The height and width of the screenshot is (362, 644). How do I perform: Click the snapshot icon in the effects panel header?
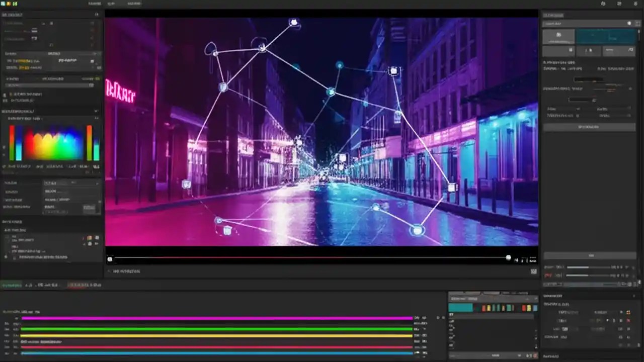point(629,23)
